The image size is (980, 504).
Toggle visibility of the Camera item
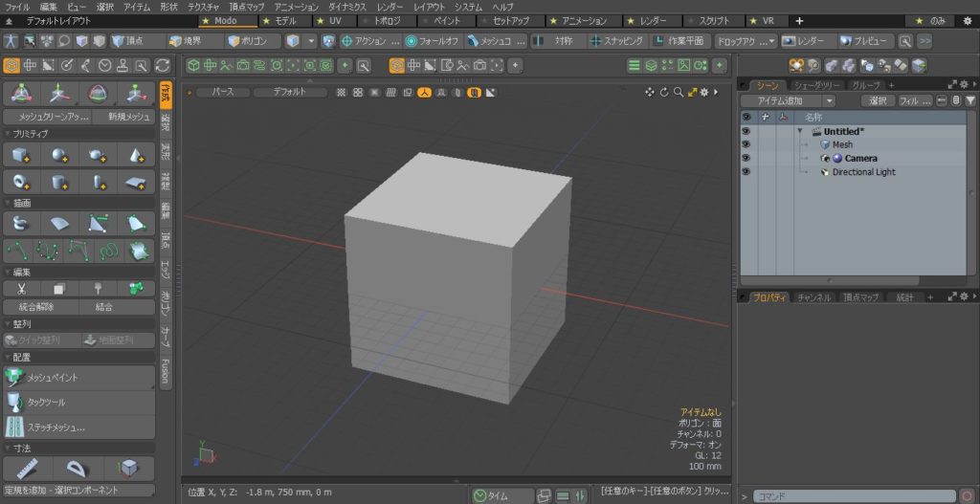tap(746, 158)
